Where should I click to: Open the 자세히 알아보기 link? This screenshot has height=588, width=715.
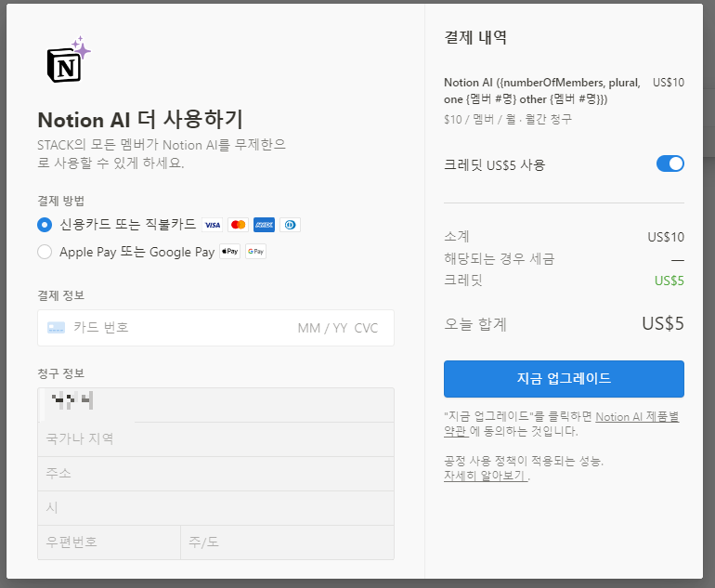[486, 476]
